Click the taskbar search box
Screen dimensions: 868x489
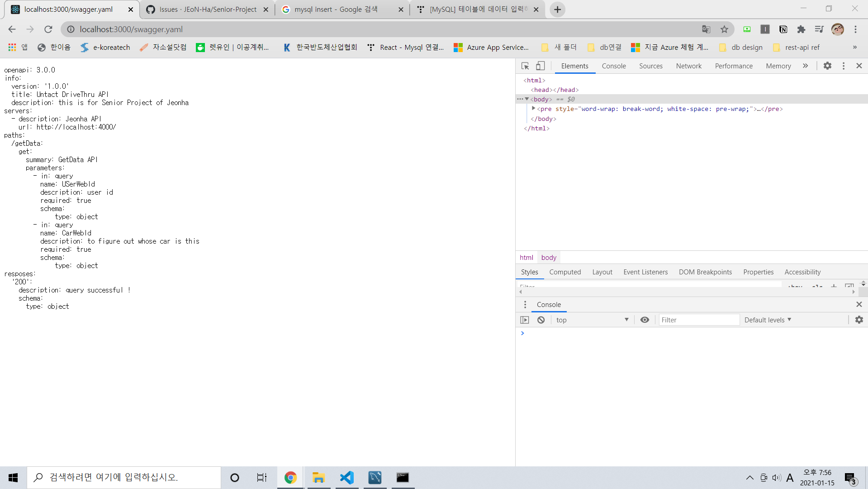click(124, 478)
